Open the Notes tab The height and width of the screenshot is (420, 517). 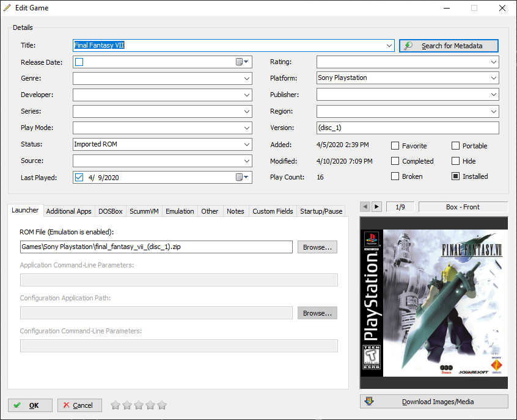(x=235, y=211)
